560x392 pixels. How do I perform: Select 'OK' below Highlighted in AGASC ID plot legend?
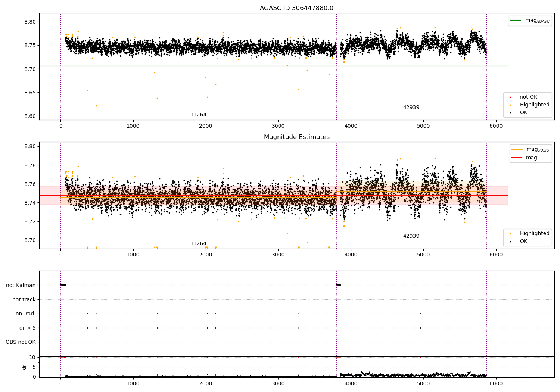click(523, 113)
